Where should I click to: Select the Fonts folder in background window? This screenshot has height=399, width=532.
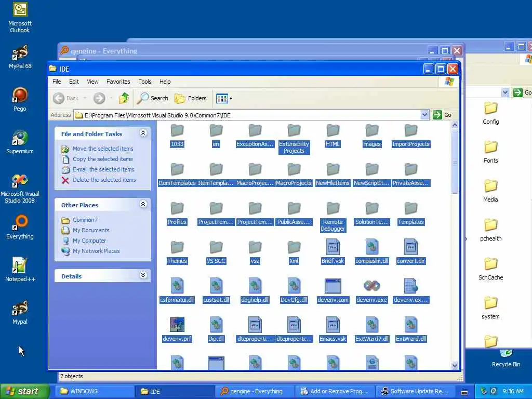click(x=490, y=152)
